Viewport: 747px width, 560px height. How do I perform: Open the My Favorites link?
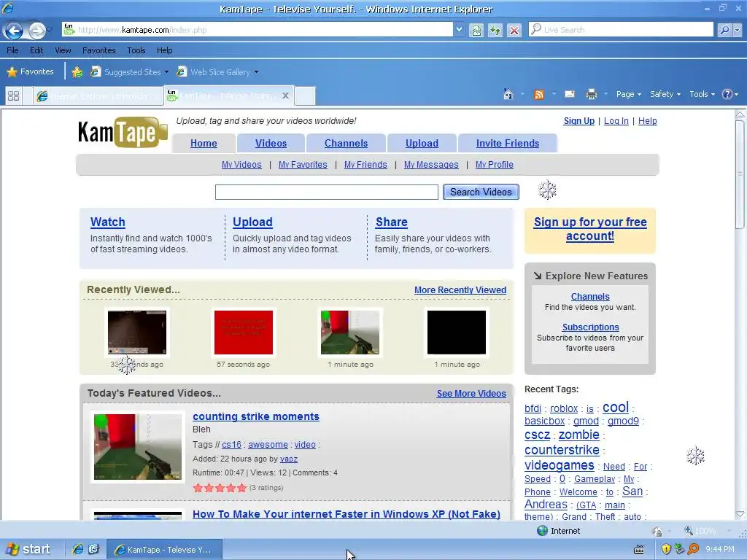[303, 165]
